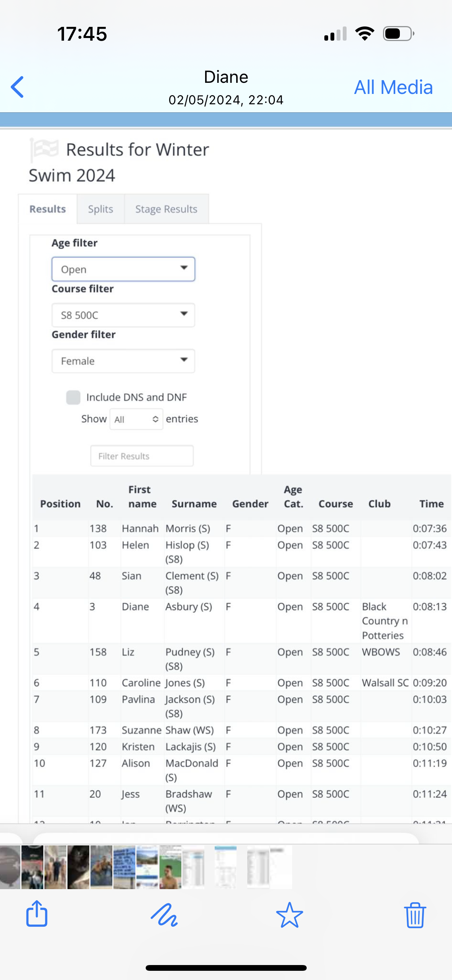
Task: Open the Age filter dropdown
Action: 123,269
